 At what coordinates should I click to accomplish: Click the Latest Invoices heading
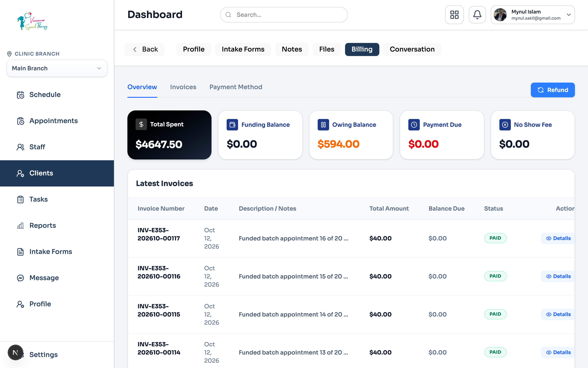tap(165, 184)
